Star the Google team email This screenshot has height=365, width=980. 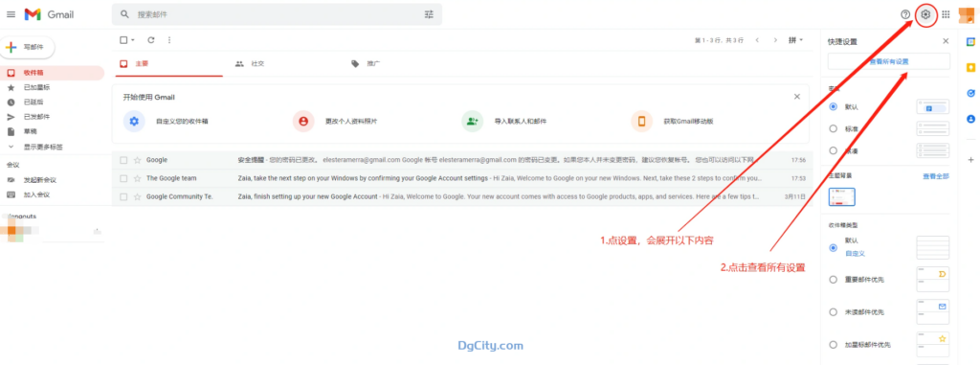pyautogui.click(x=138, y=178)
